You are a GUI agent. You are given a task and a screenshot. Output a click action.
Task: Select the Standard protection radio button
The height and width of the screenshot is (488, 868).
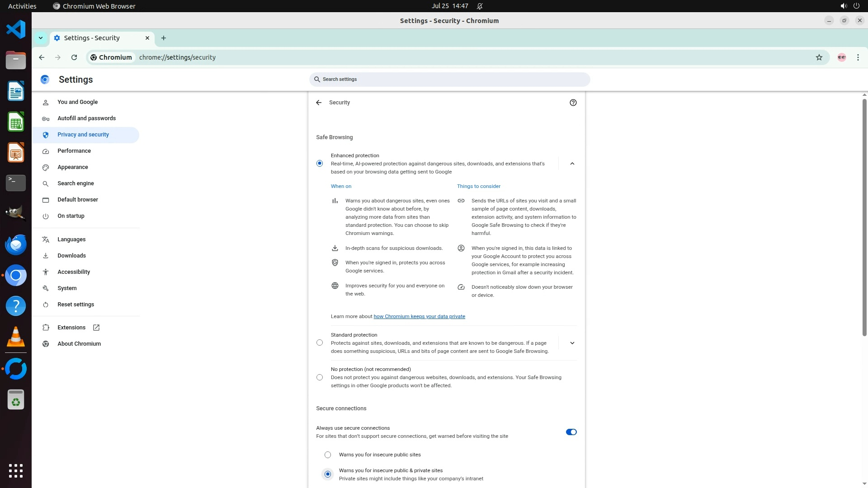[320, 343]
